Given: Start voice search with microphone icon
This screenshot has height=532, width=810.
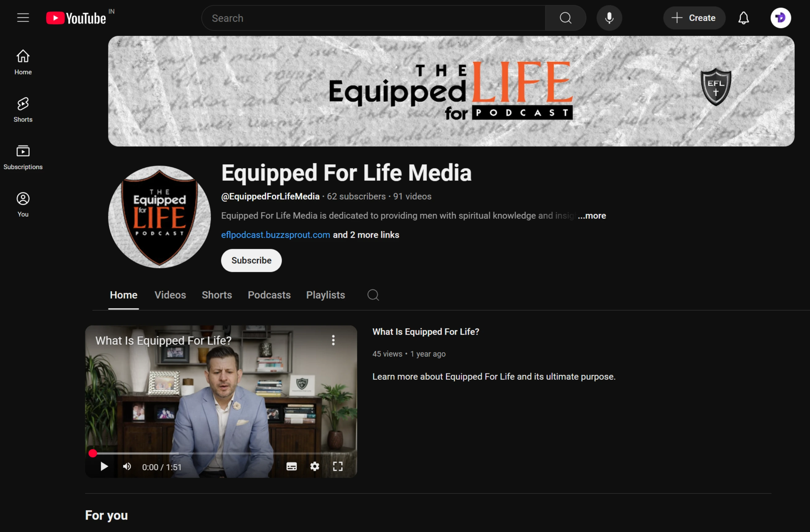Looking at the screenshot, I should pos(609,18).
